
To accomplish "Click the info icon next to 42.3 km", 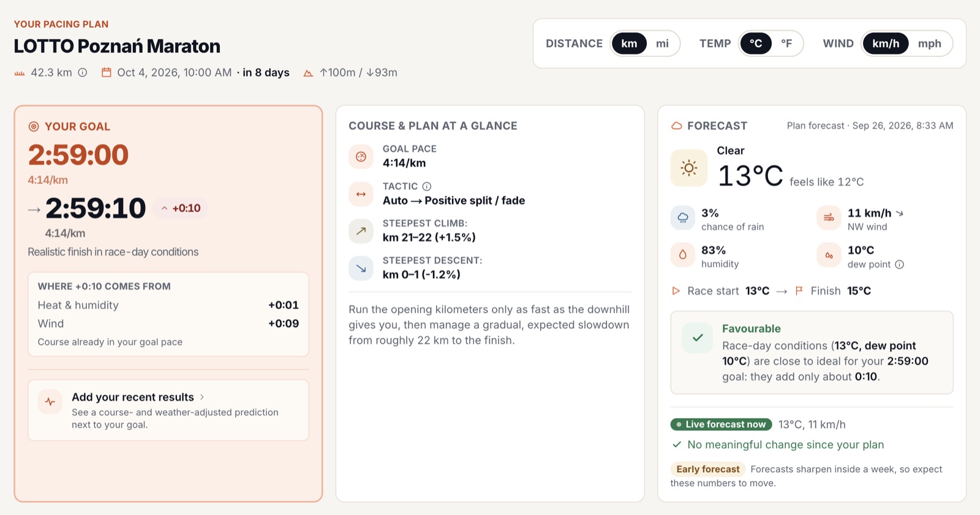I will (83, 72).
